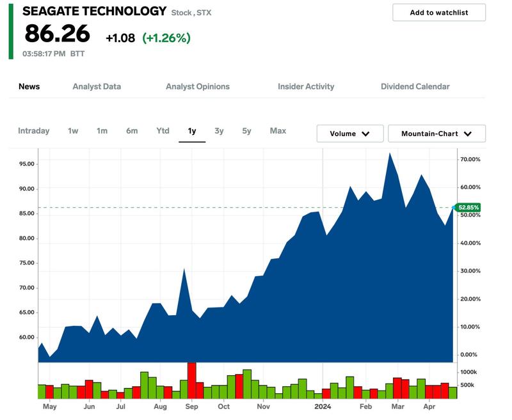Open Dividend Calendar tab

[415, 86]
